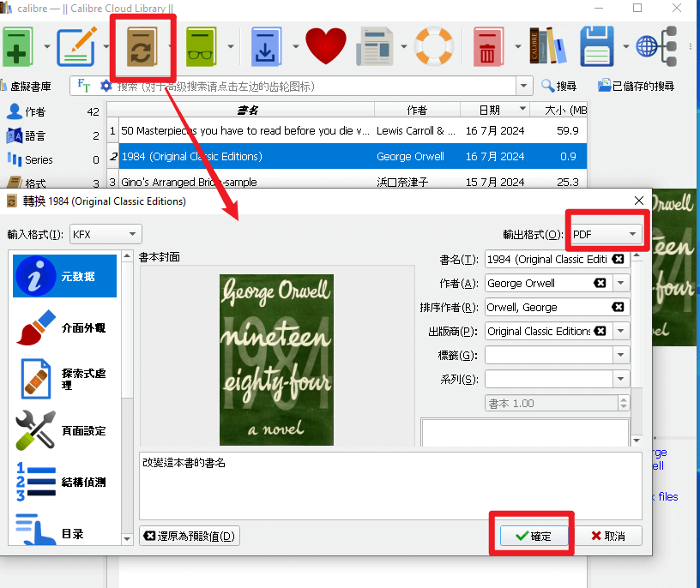The height and width of the screenshot is (588, 700).
Task: Open the Edit metadata tool
Action: point(77,46)
